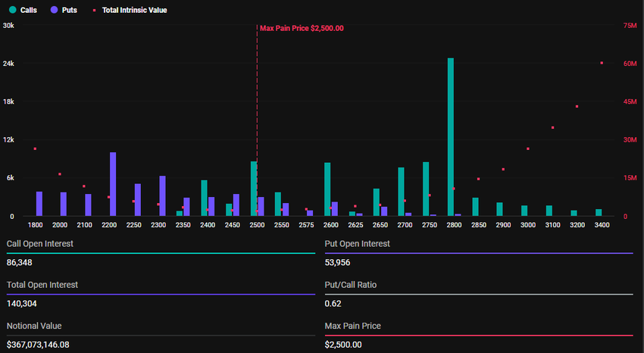The image size is (644, 353).
Task: Click the red Total Intrinsic Value marker
Action: (94, 11)
